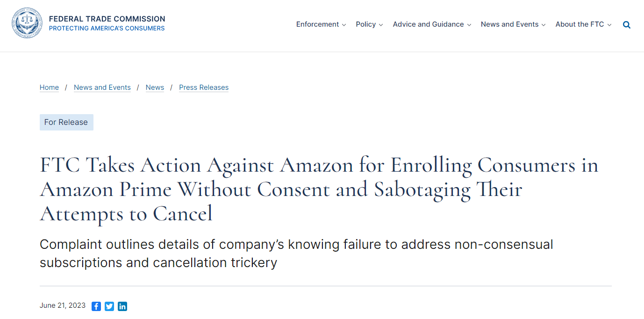Click the FTC seal logo

coord(27,23)
